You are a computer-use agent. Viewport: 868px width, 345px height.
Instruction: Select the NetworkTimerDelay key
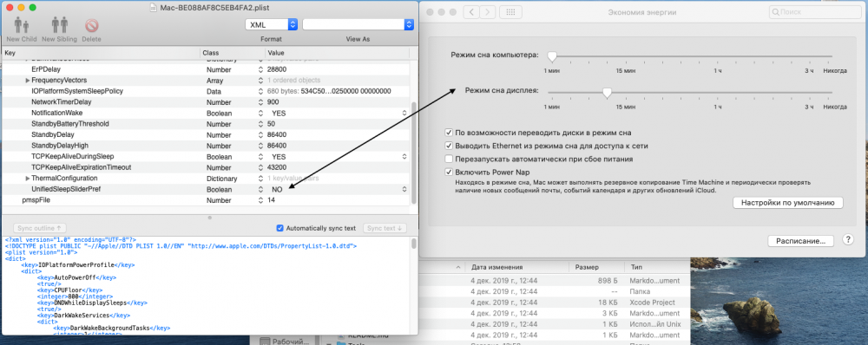point(62,102)
